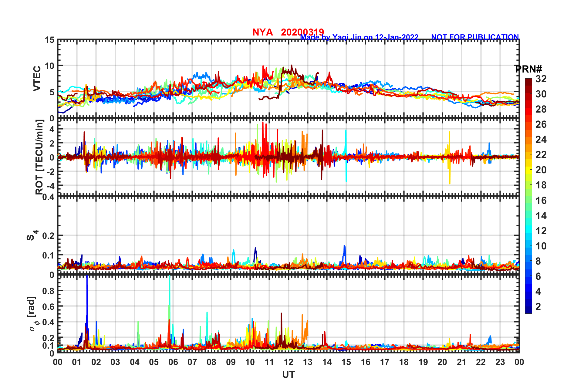Click the red plot title "NYA 20200319"
Screen dimensions: 577x392
[288, 32]
